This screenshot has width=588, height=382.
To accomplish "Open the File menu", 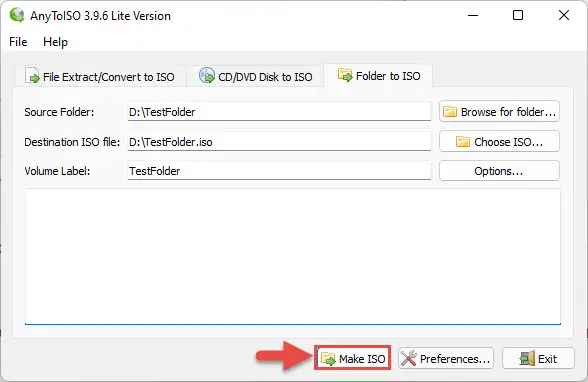I will pos(18,42).
